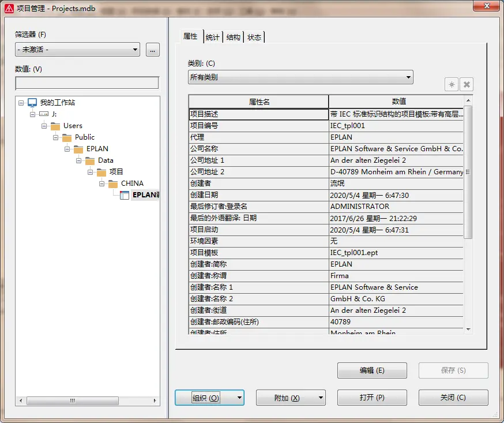Screen dimensions: 504x423
Task: Switch to the 属性 tab
Action: tap(190, 36)
